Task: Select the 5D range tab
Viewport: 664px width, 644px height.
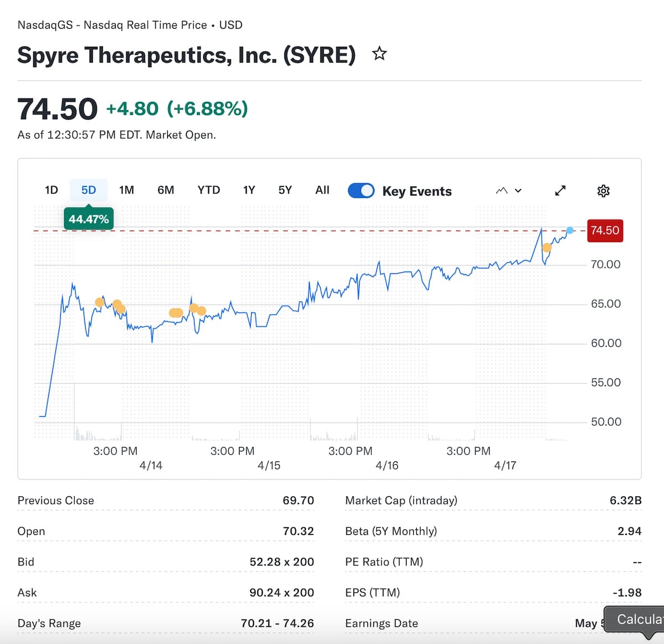Action: coord(89,190)
